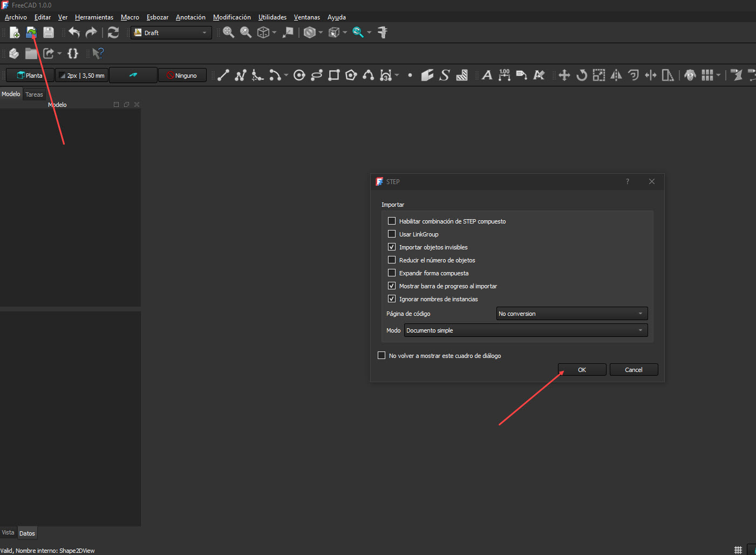This screenshot has width=756, height=555.
Task: Click the Save floppy disk icon
Action: [x=49, y=32]
